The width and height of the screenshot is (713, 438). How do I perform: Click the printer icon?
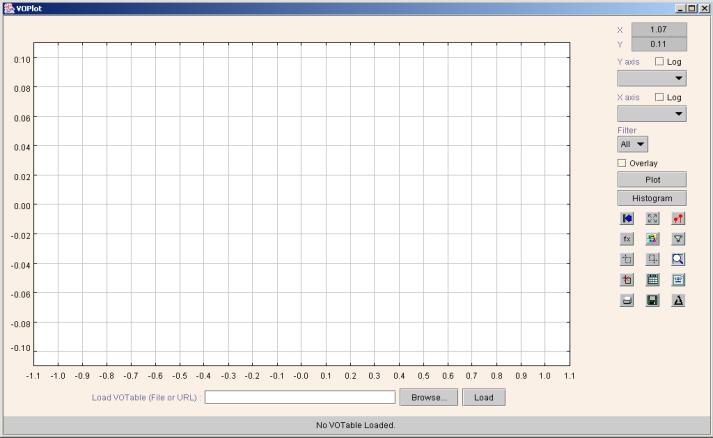pyautogui.click(x=627, y=300)
